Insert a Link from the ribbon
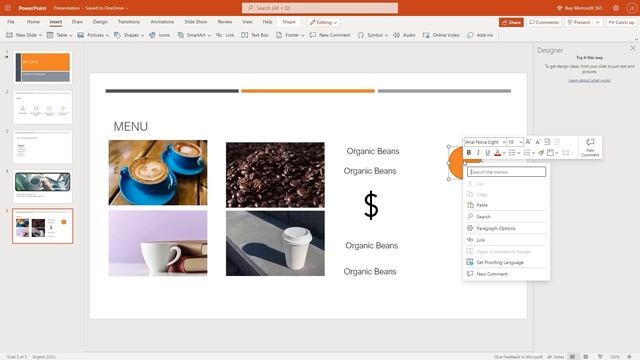The image size is (640, 360). (x=225, y=35)
